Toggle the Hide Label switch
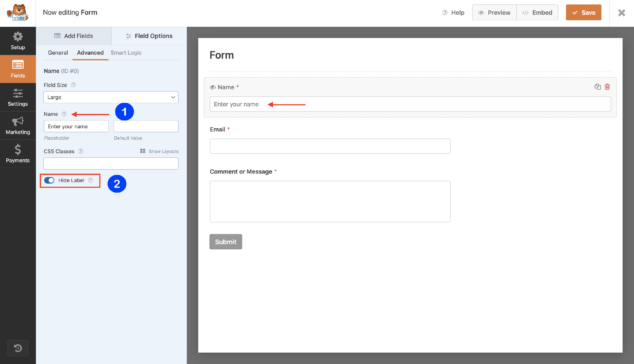This screenshot has height=364, width=634. tap(49, 180)
